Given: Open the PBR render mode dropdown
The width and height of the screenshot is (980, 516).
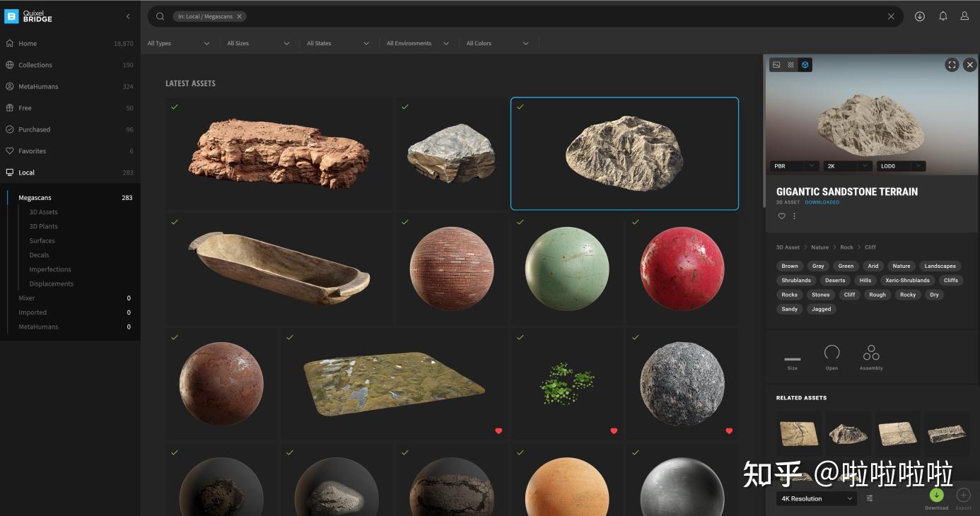Looking at the screenshot, I should [x=795, y=166].
